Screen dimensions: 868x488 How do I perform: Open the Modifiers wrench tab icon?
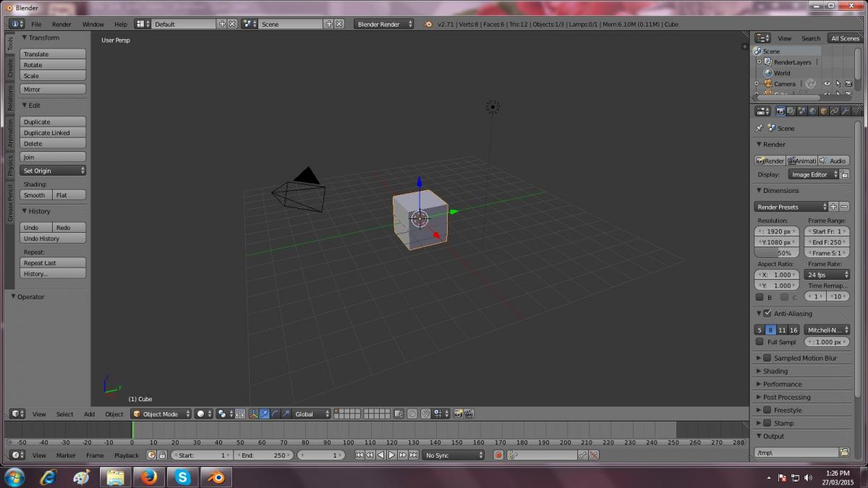click(845, 111)
